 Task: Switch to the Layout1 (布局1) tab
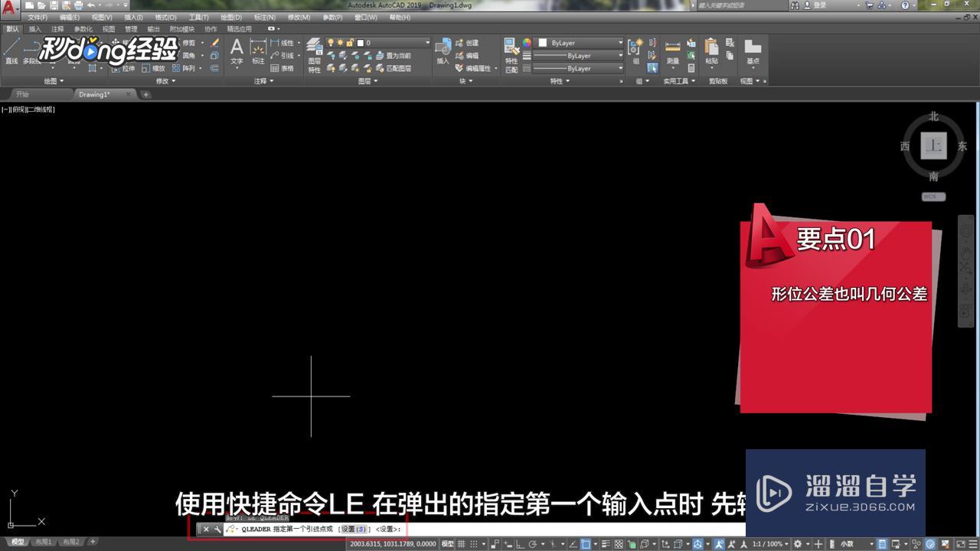[44, 542]
